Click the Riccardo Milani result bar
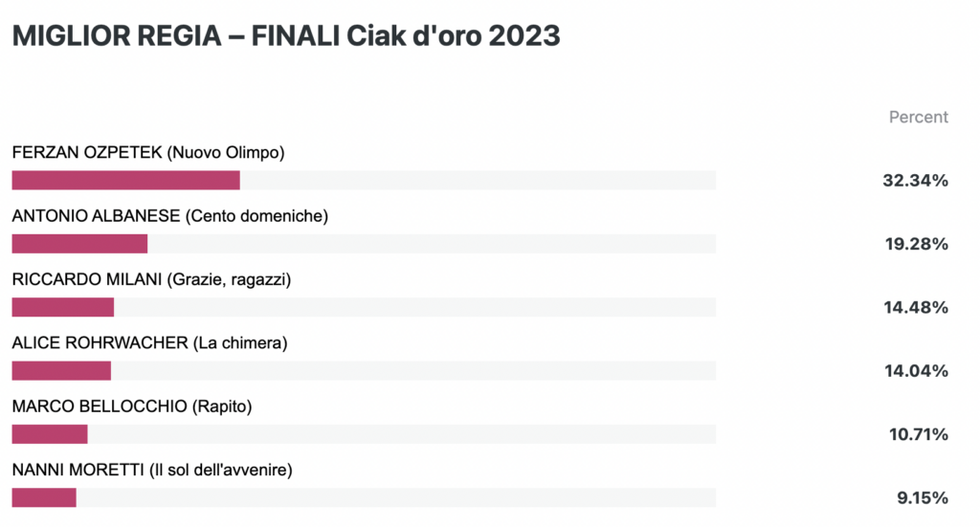 tap(364, 307)
